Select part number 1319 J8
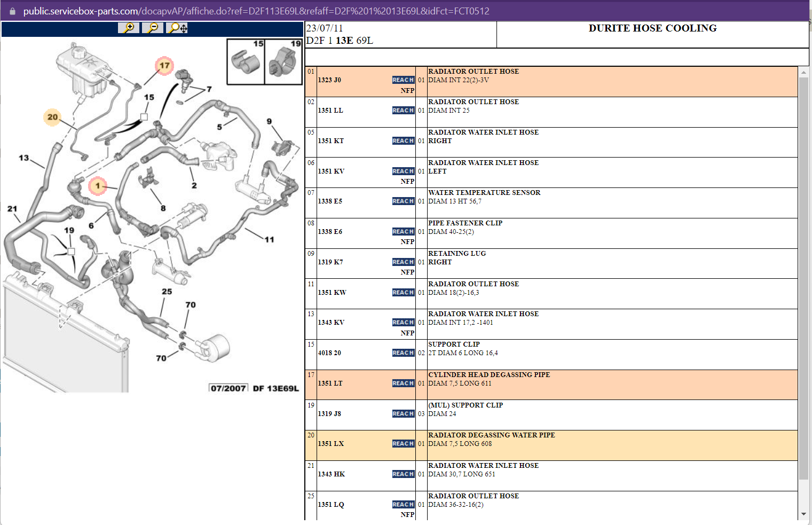Viewport: 812px width, 525px height. coord(329,414)
